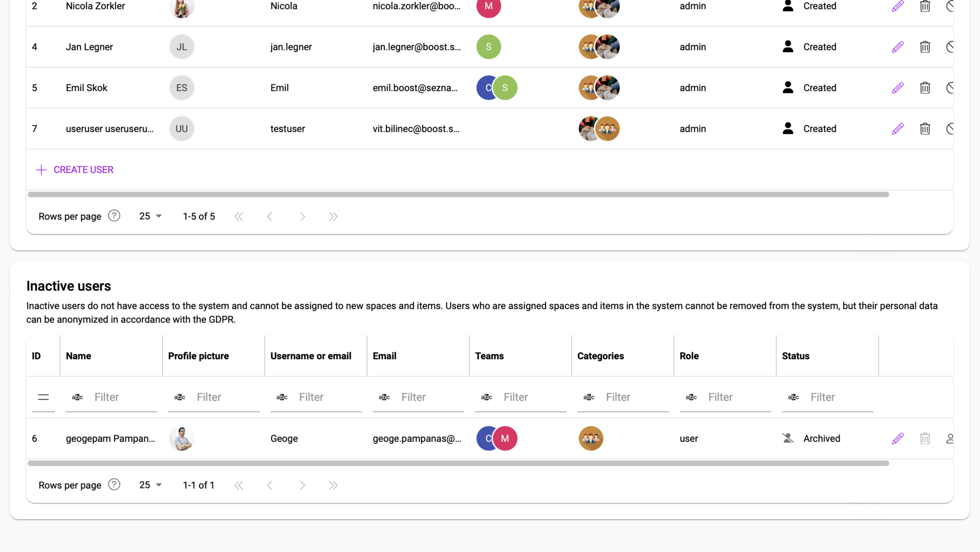
Task: Click the deactivate icon for Nicola Zorkler
Action: pyautogui.click(x=952, y=6)
